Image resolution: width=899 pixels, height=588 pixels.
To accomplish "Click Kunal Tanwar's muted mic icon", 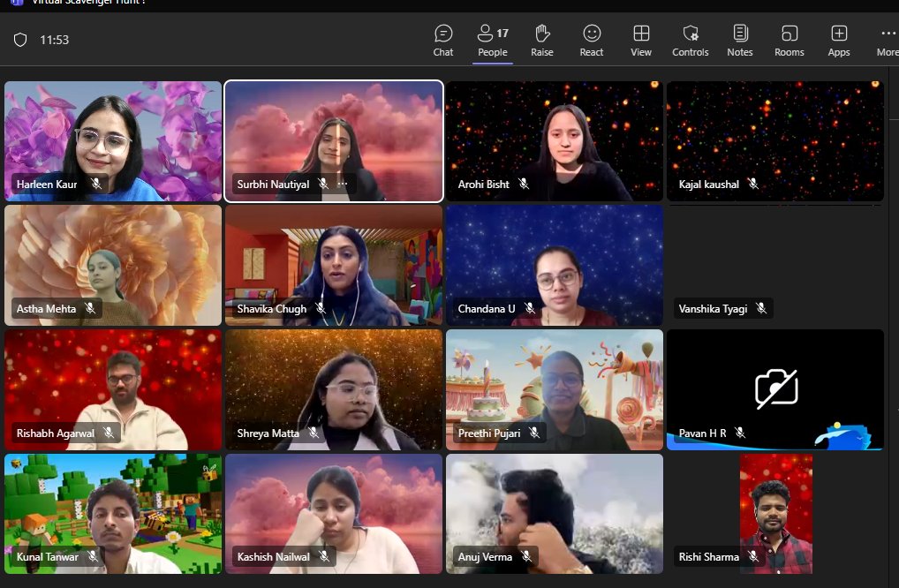I will coord(93,556).
